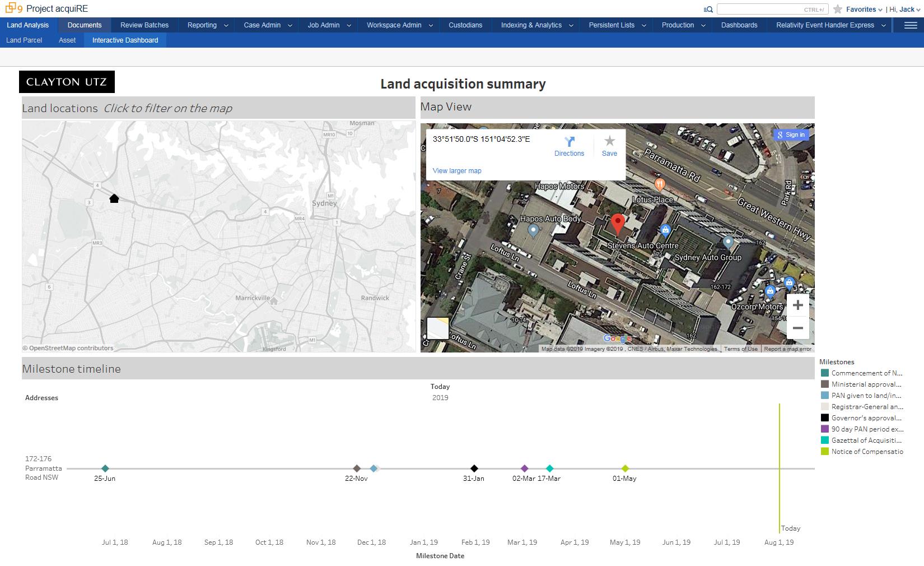Screen dimensions: 924x566
Task: Click the OpenStreetMap contributors attribution
Action: (68, 348)
